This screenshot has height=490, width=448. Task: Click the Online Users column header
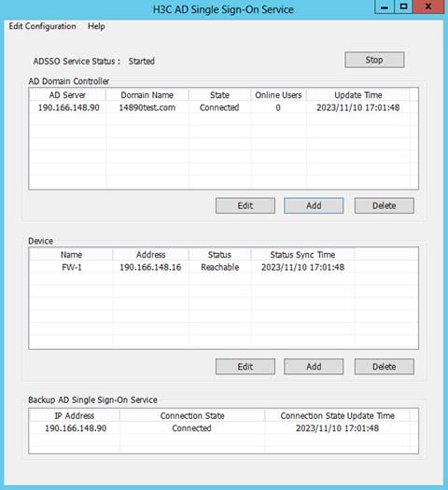click(278, 95)
